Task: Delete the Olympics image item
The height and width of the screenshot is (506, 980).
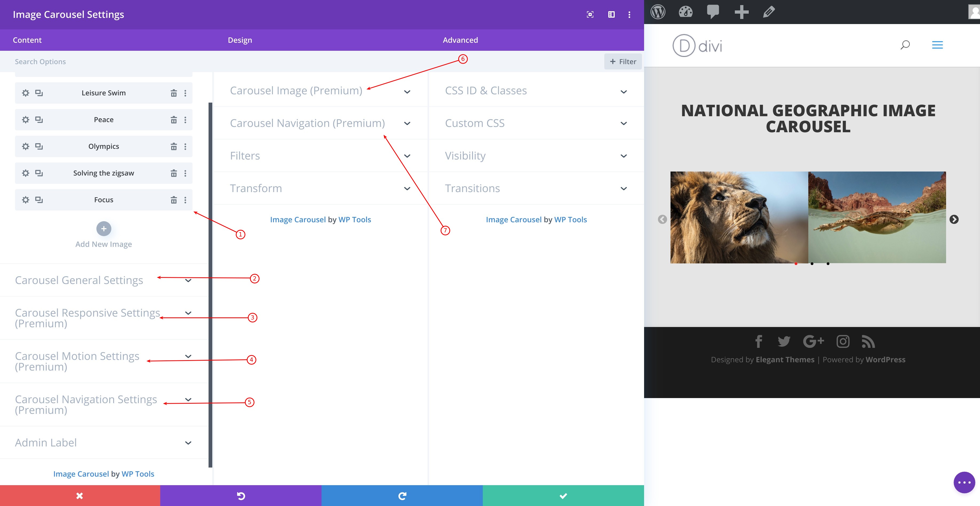Action: point(174,146)
